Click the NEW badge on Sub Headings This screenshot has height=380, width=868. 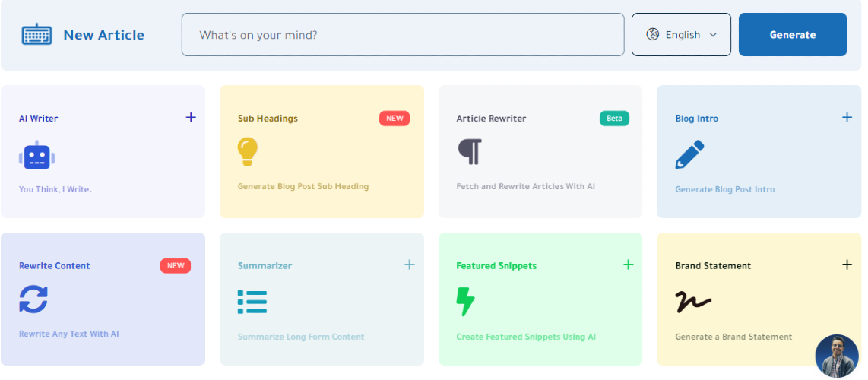(394, 119)
